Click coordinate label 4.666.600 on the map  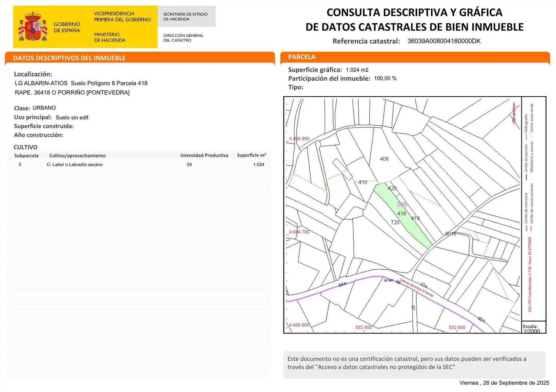point(299,325)
